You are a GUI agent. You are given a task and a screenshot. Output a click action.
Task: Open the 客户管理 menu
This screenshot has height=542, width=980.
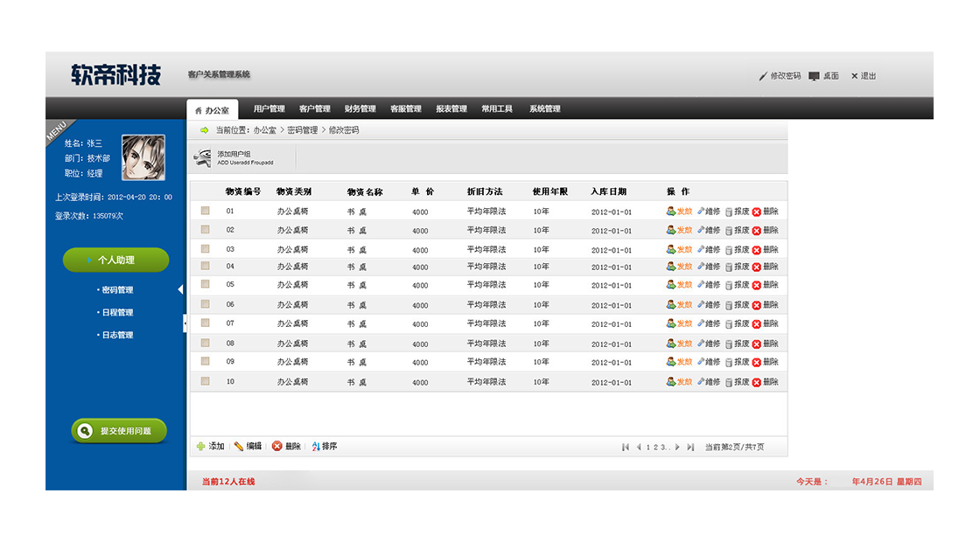tap(314, 108)
